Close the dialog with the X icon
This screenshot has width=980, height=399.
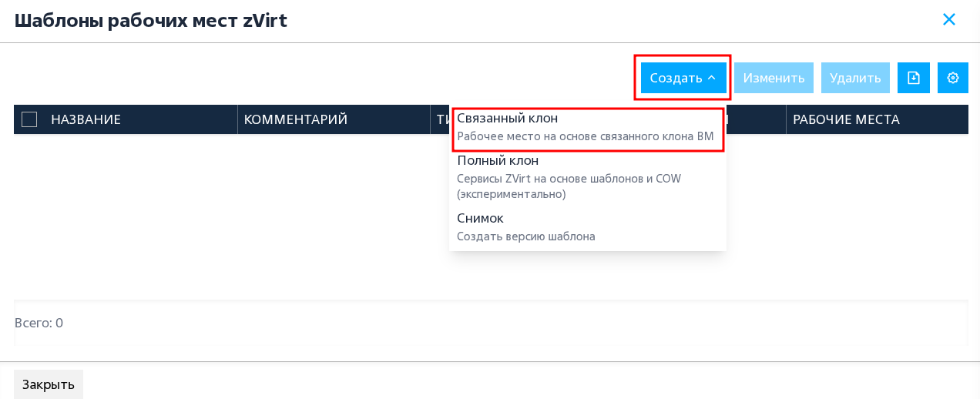949,19
